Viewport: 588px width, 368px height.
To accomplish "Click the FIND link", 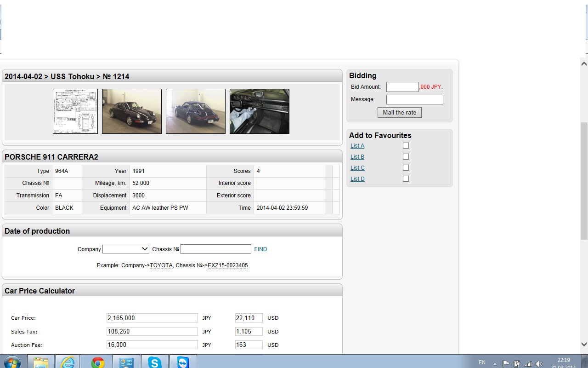I will click(x=260, y=249).
